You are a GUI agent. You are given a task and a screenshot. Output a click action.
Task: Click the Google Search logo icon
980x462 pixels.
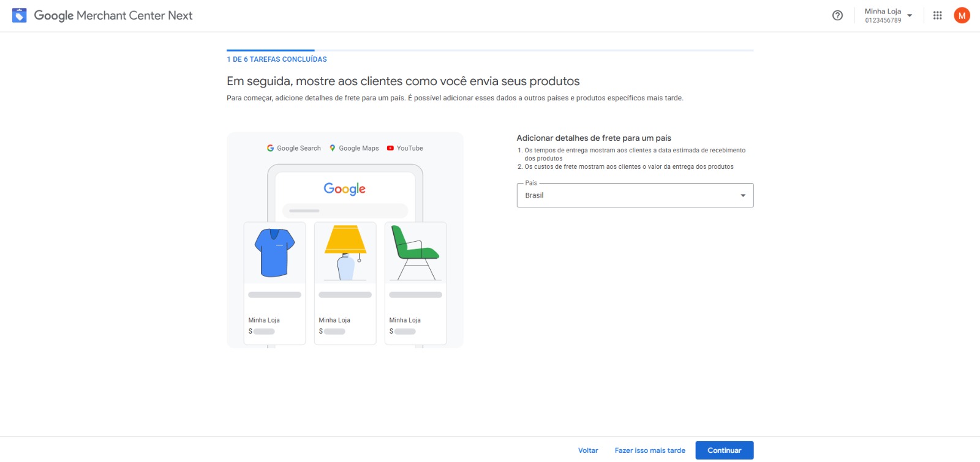[x=270, y=148]
